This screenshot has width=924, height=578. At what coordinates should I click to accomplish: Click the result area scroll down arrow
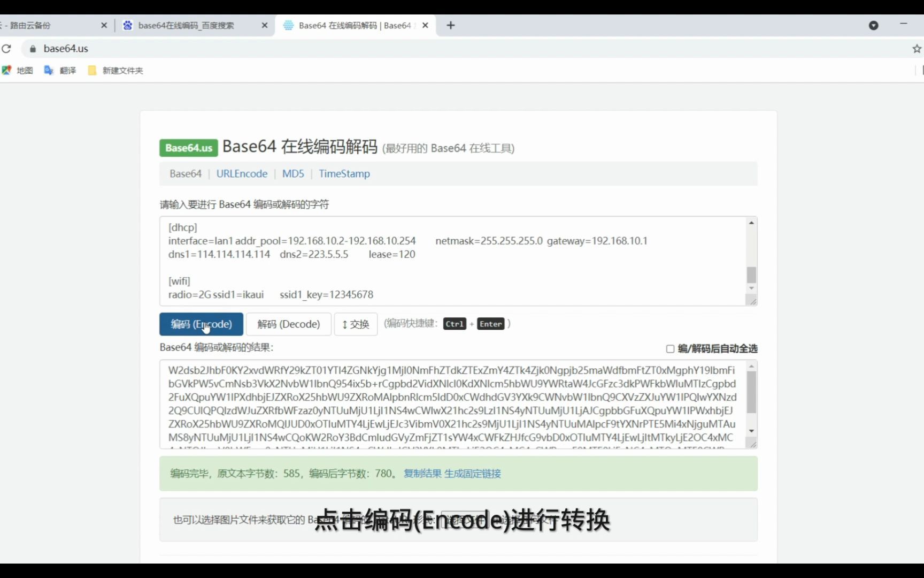tap(751, 431)
